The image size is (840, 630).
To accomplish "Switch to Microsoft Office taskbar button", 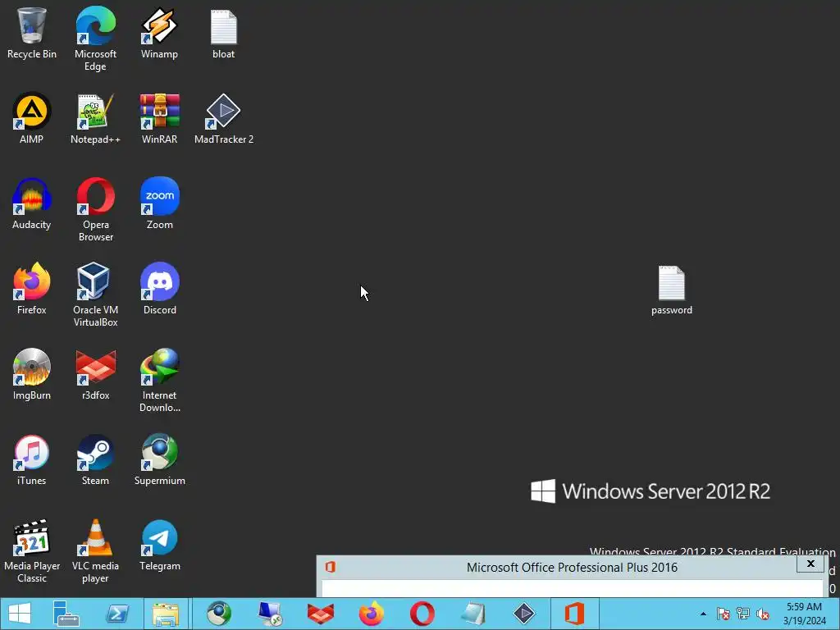I will tap(574, 614).
